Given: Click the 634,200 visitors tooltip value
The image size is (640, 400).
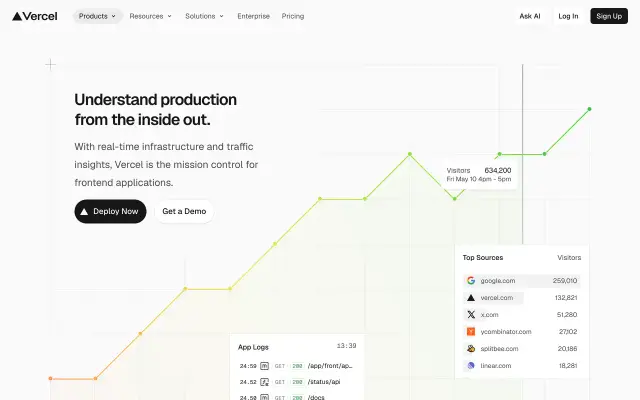Looking at the screenshot, I should tap(498, 170).
